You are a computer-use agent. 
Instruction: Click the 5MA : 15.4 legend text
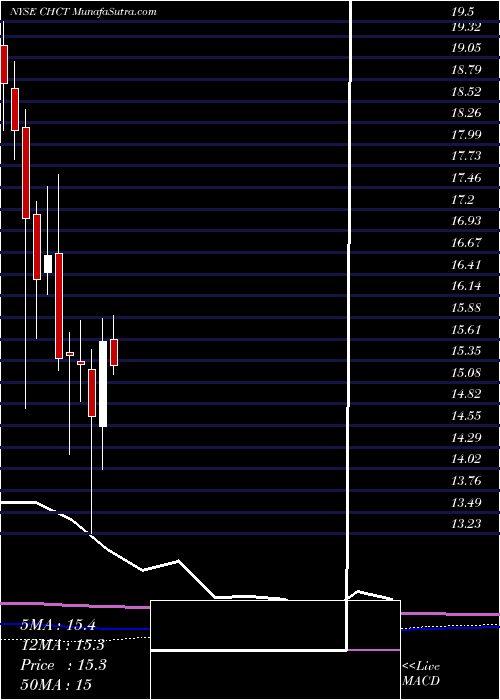point(58,625)
